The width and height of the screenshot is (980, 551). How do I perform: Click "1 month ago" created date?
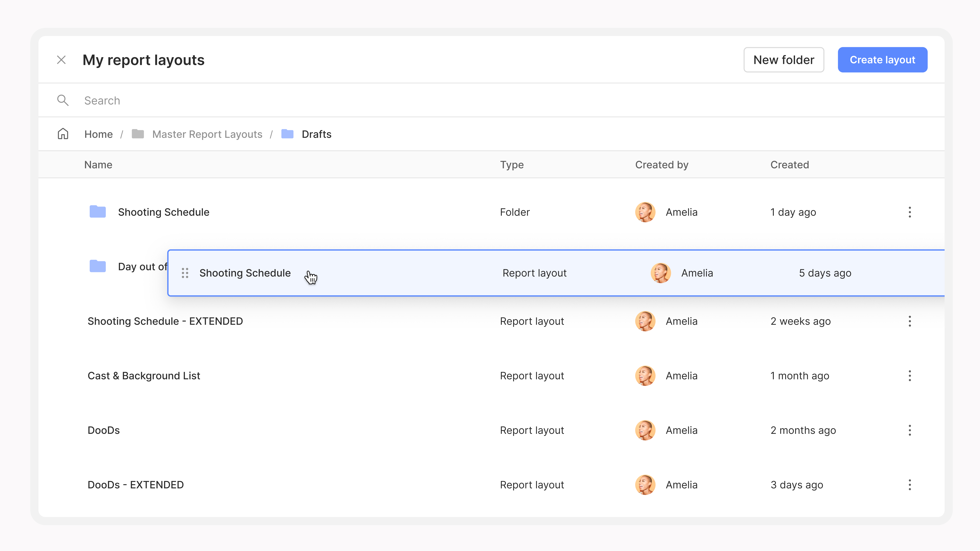pos(800,376)
